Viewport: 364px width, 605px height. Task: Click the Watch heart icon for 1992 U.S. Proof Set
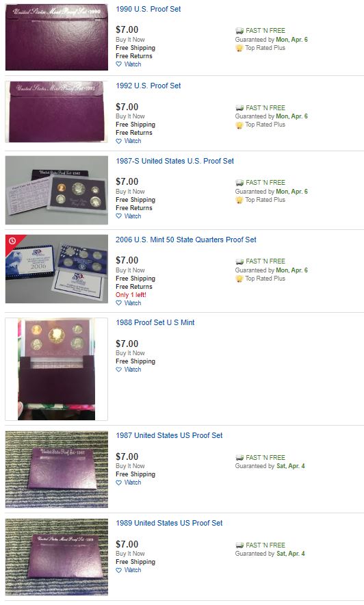tap(119, 141)
